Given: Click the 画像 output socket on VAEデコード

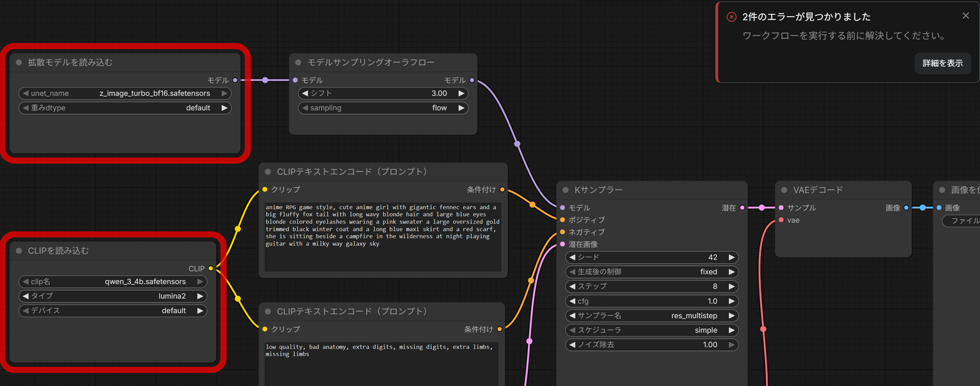Looking at the screenshot, I should 907,208.
